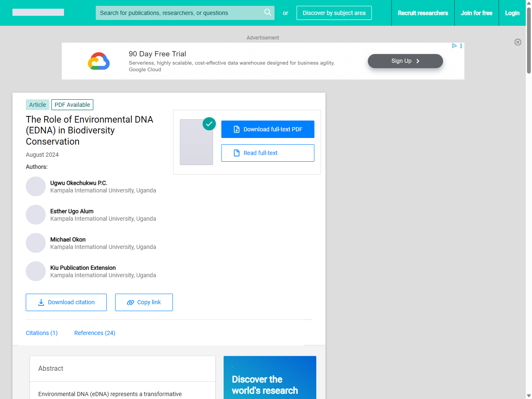This screenshot has height=399, width=532.
Task: Open the AdChoices three-dot options icon
Action: (461, 46)
